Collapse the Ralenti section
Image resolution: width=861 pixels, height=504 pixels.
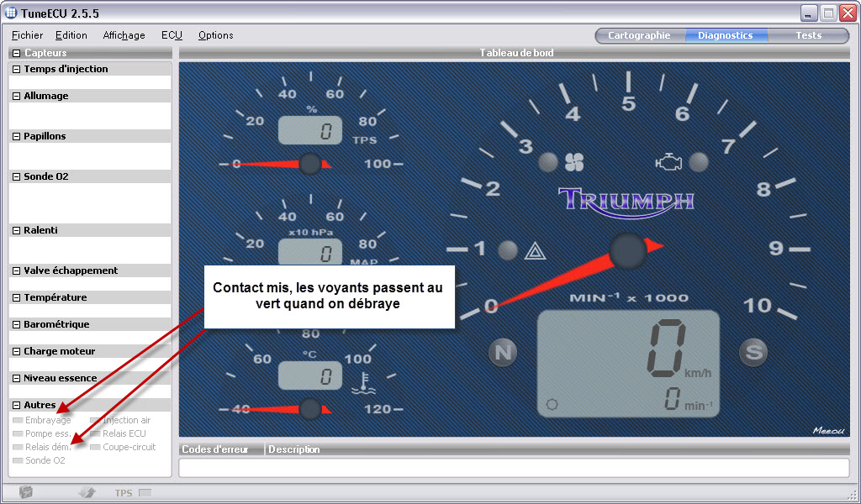point(17,230)
